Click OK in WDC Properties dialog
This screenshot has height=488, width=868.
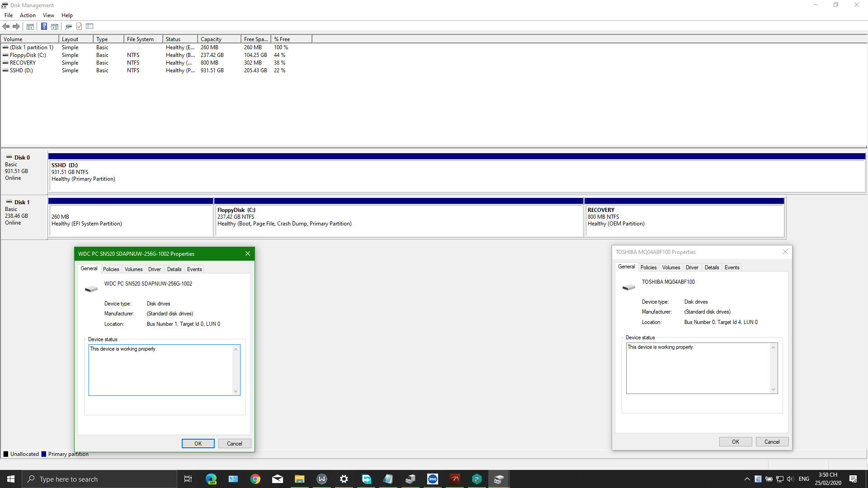[x=198, y=444]
